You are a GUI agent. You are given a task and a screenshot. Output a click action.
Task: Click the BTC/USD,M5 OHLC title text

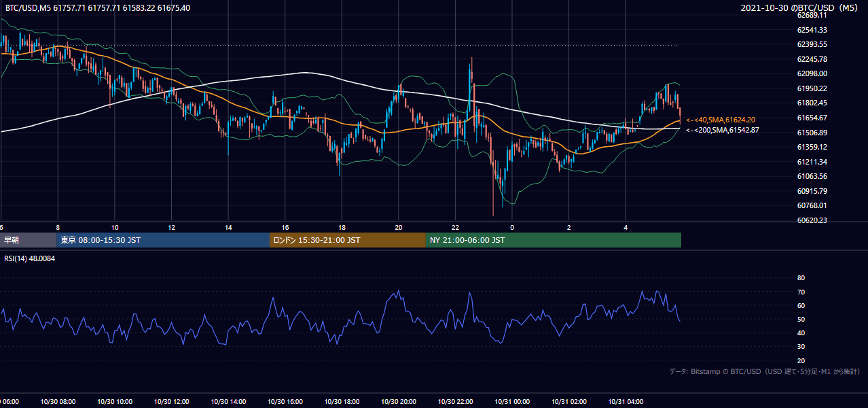point(98,8)
